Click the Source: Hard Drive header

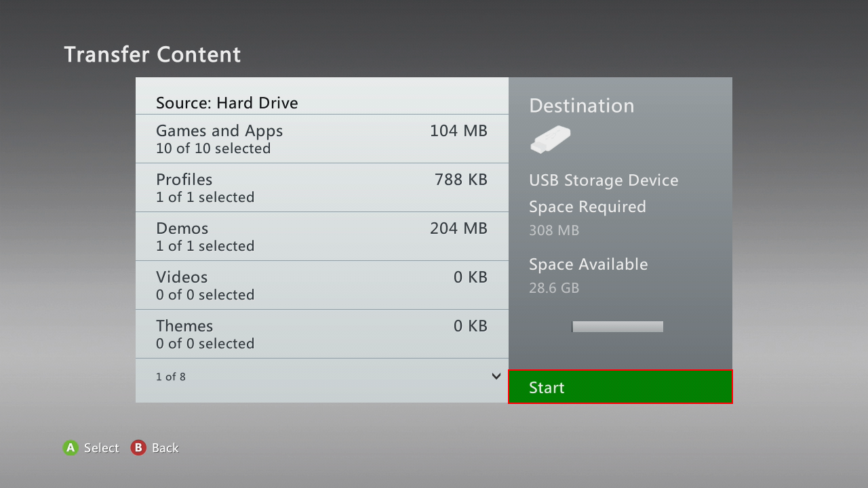tap(227, 103)
